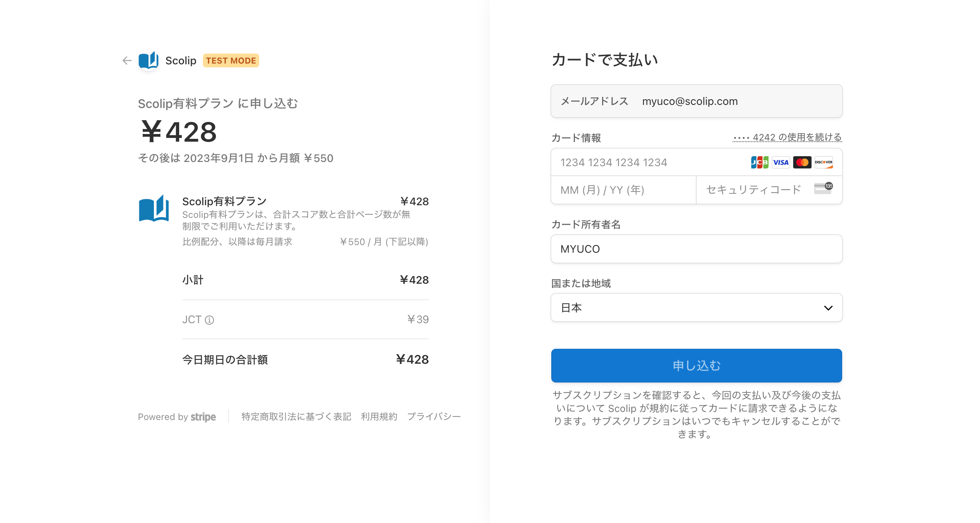Click the JCT tax amount ￥39
The width and height of the screenshot is (980, 523).
418,319
